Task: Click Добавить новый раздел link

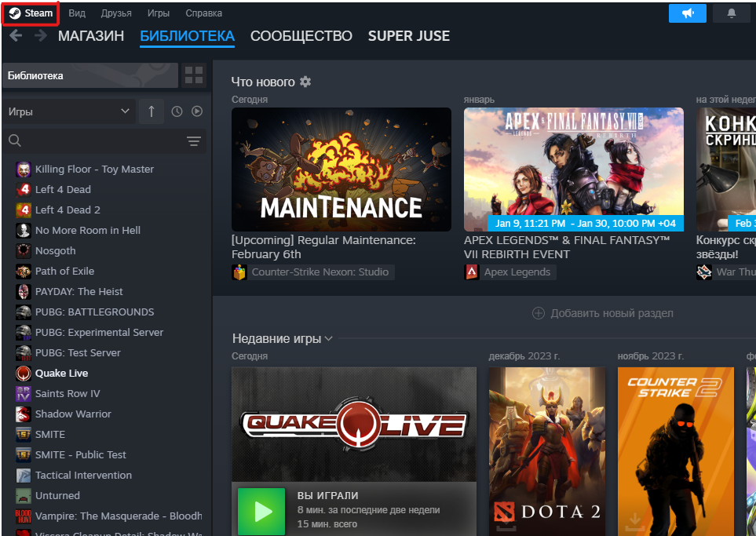Action: [x=612, y=313]
